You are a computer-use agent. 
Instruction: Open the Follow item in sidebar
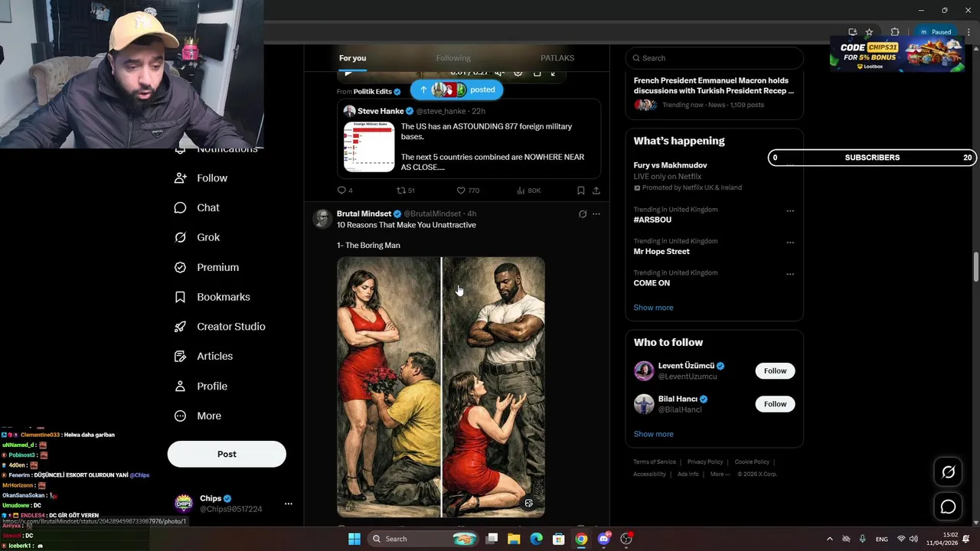pos(201,178)
